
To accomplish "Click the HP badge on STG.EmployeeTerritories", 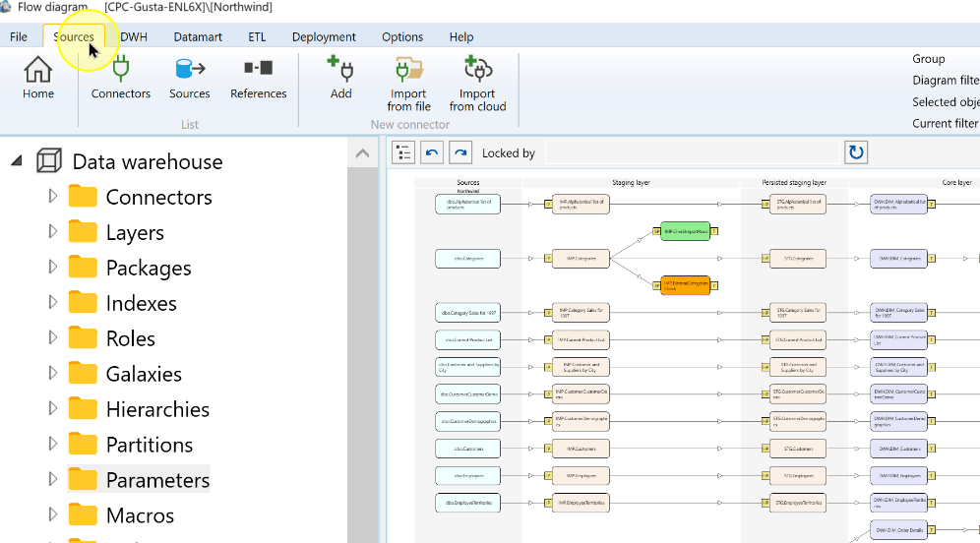I will (x=765, y=503).
